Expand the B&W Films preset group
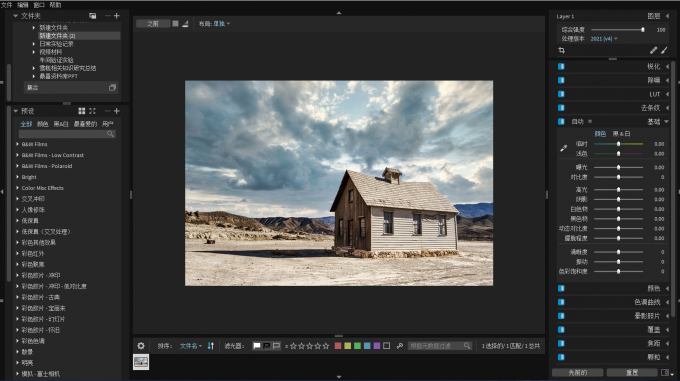Screen dimensions: 680x381 coord(17,144)
